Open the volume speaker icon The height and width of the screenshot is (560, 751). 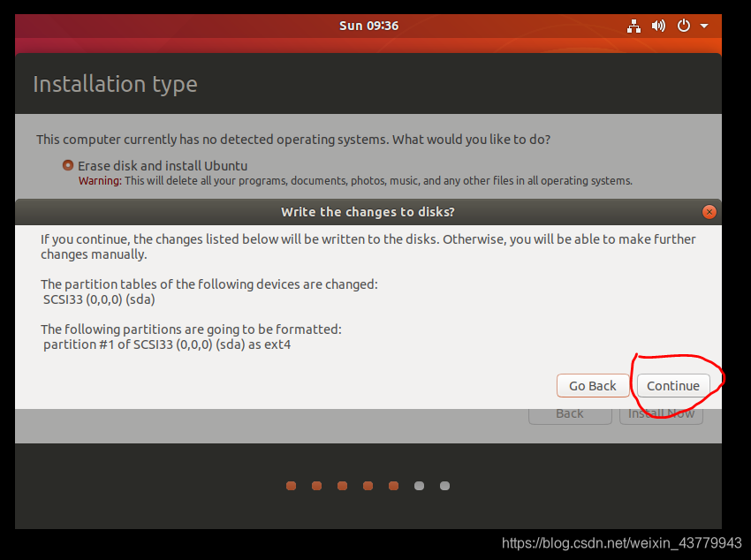click(658, 26)
